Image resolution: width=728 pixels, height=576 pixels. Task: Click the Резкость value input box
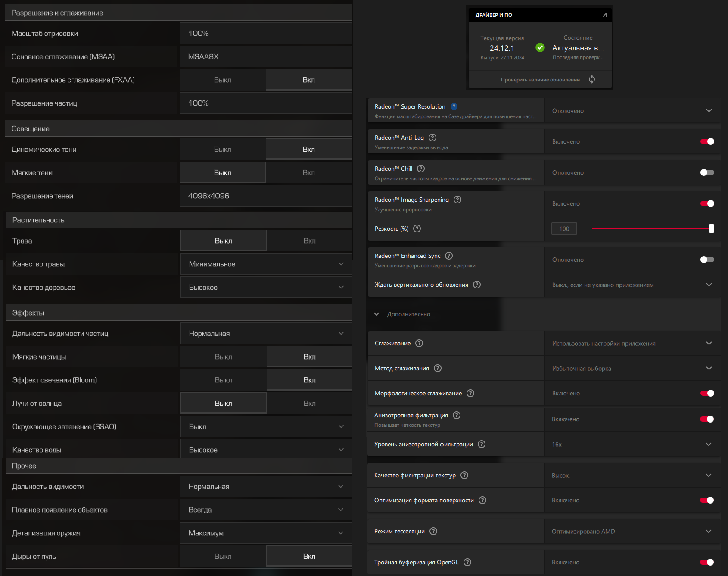[564, 229]
